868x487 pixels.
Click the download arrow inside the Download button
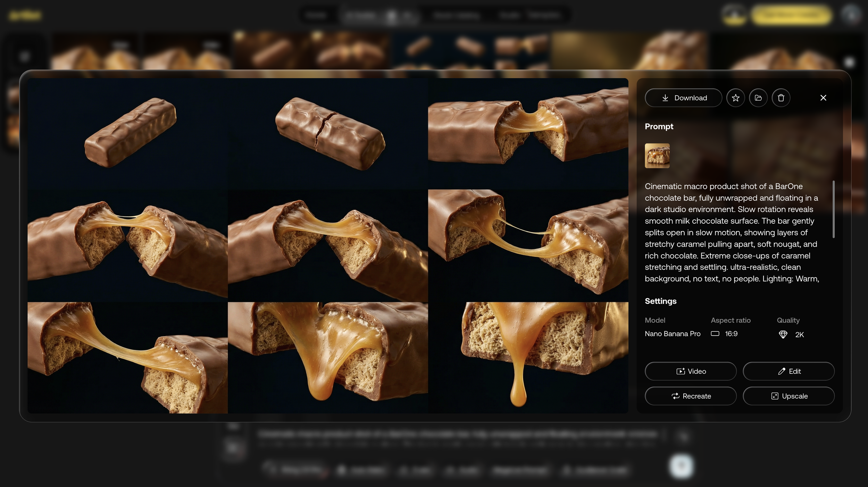pyautogui.click(x=665, y=98)
